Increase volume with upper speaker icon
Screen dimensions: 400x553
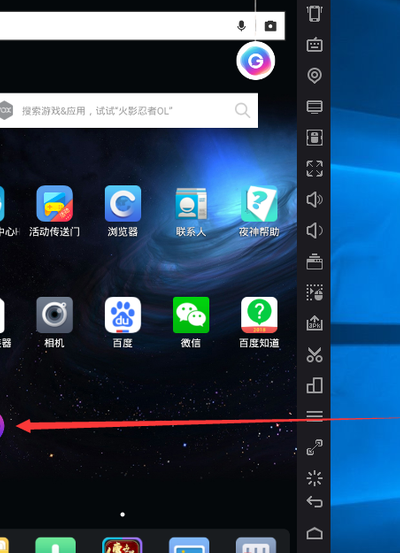(x=314, y=200)
